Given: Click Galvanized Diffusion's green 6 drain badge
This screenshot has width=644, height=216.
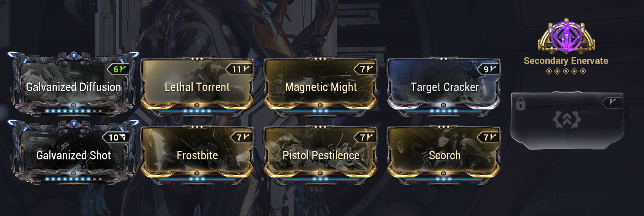Looking at the screenshot, I should (119, 69).
